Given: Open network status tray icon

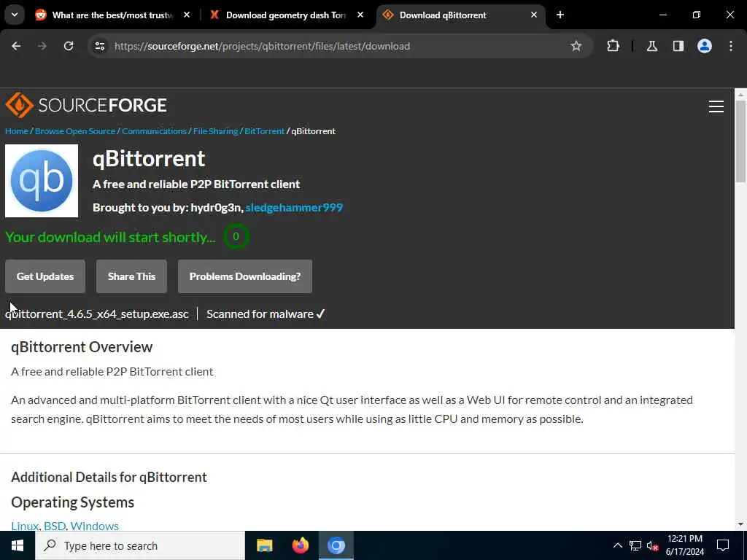Looking at the screenshot, I should click(x=635, y=545).
